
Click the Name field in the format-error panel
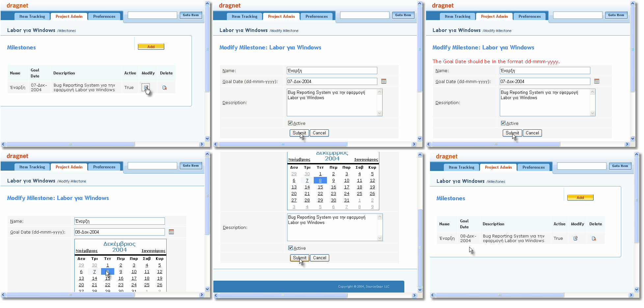(x=545, y=70)
